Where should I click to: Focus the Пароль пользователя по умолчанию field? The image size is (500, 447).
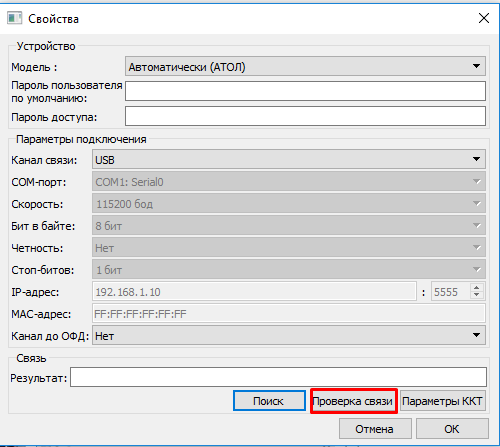[x=305, y=91]
